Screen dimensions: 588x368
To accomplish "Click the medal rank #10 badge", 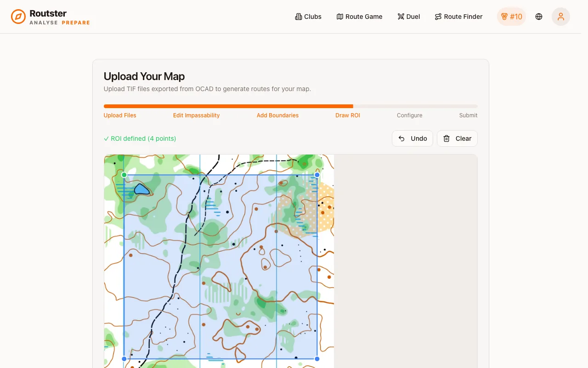I will pyautogui.click(x=511, y=17).
